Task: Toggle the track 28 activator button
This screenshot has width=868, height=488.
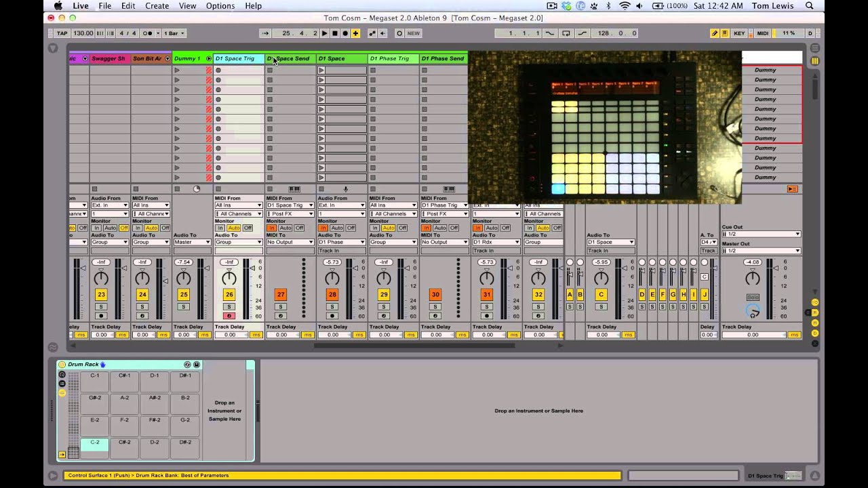Action: (x=332, y=295)
